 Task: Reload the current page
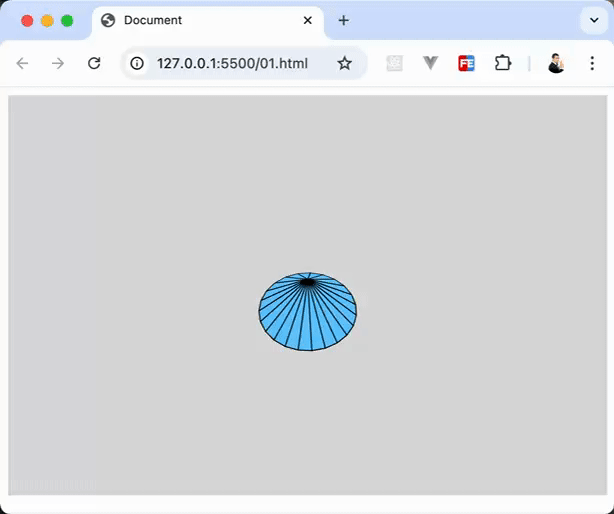click(x=94, y=63)
